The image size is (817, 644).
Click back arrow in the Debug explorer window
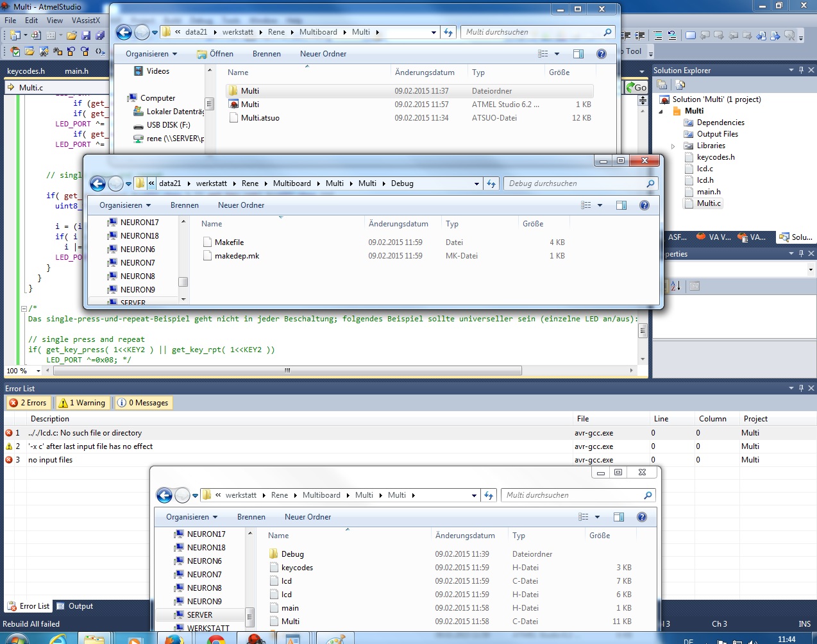[x=97, y=184]
